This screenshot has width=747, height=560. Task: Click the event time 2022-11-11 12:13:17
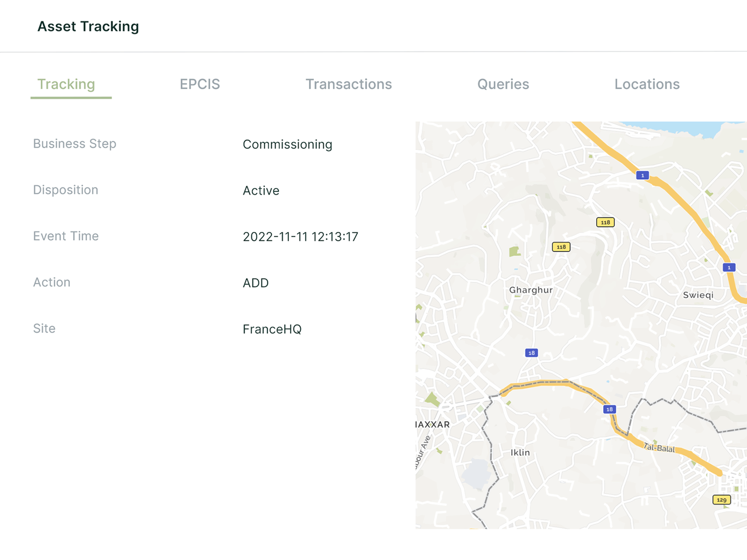tap(300, 237)
